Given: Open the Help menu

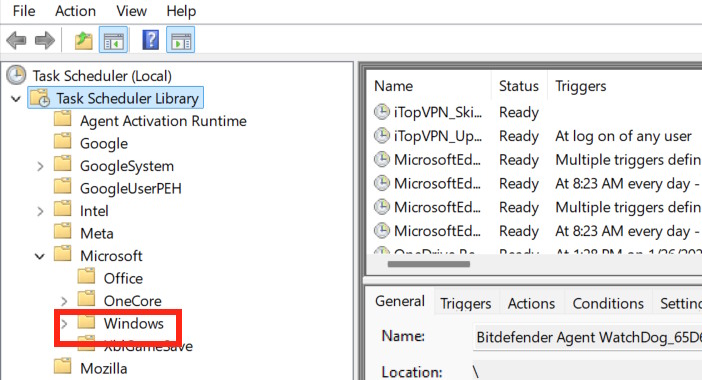Looking at the screenshot, I should pyautogui.click(x=181, y=11).
